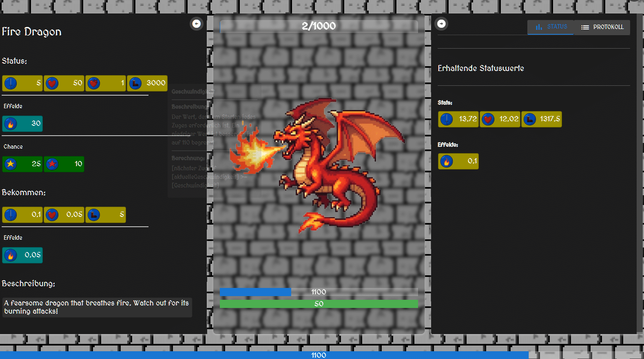Screen dimensions: 644x359
Task: Click the heart icon beside Bekommen value 0.05
Action: point(52,215)
